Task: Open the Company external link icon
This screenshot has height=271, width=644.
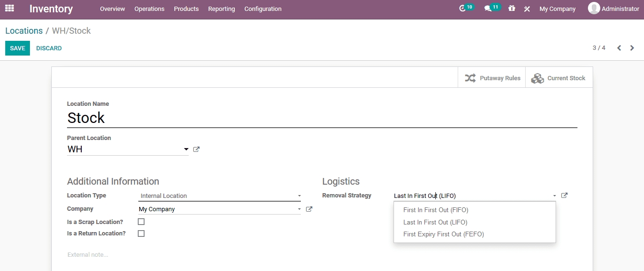Action: (309, 209)
